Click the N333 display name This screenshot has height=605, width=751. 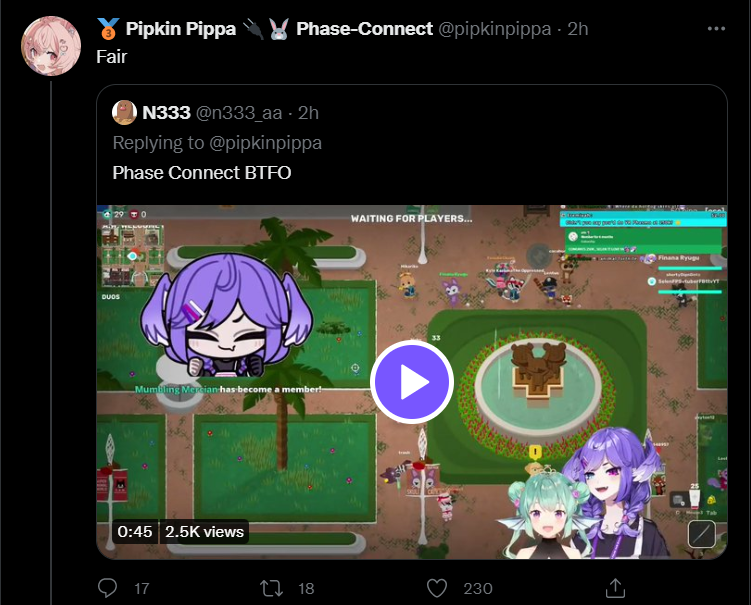tap(166, 113)
